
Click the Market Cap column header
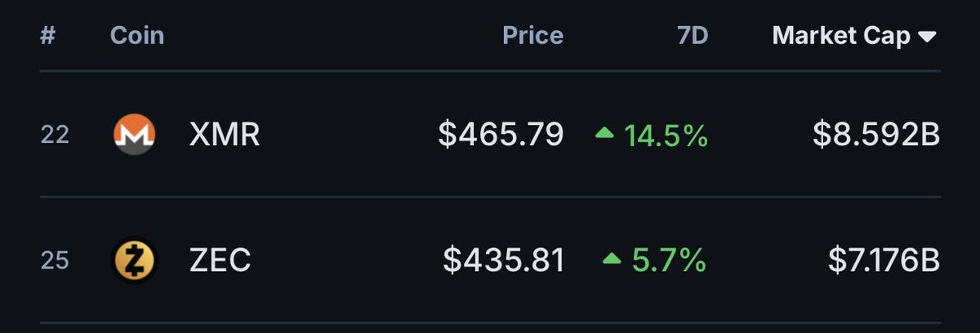click(841, 36)
